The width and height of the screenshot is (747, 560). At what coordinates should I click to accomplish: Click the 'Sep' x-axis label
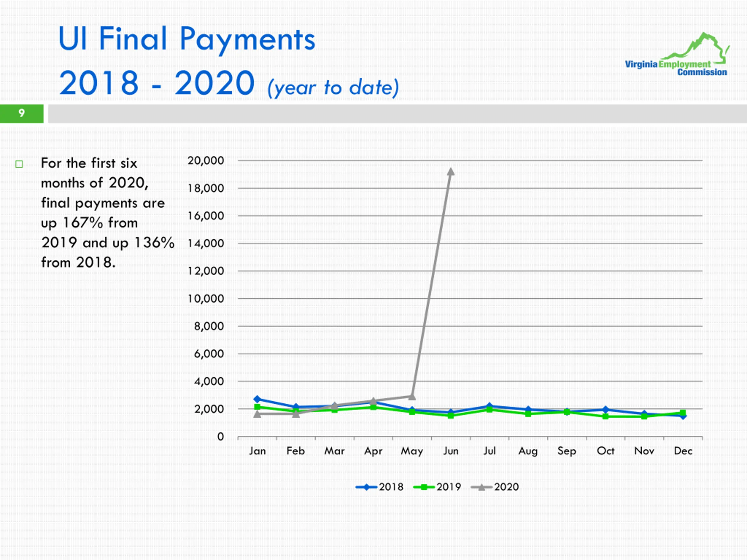567,452
